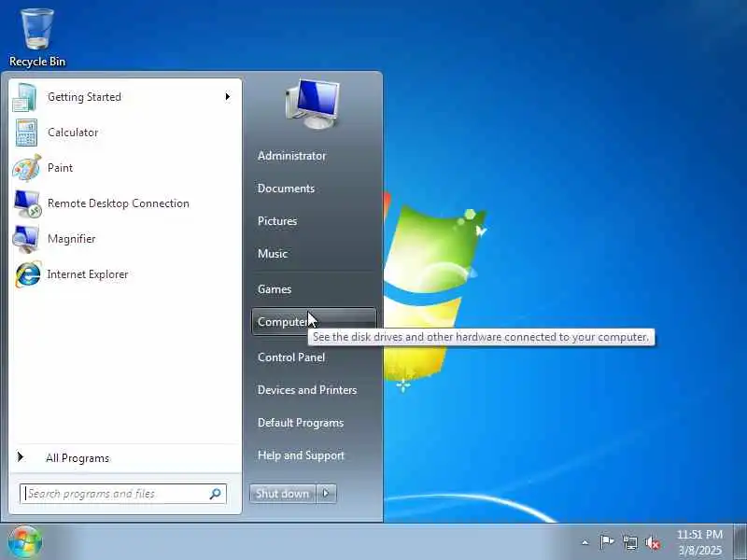This screenshot has width=747, height=560.
Task: Open the Music library
Action: (x=273, y=254)
